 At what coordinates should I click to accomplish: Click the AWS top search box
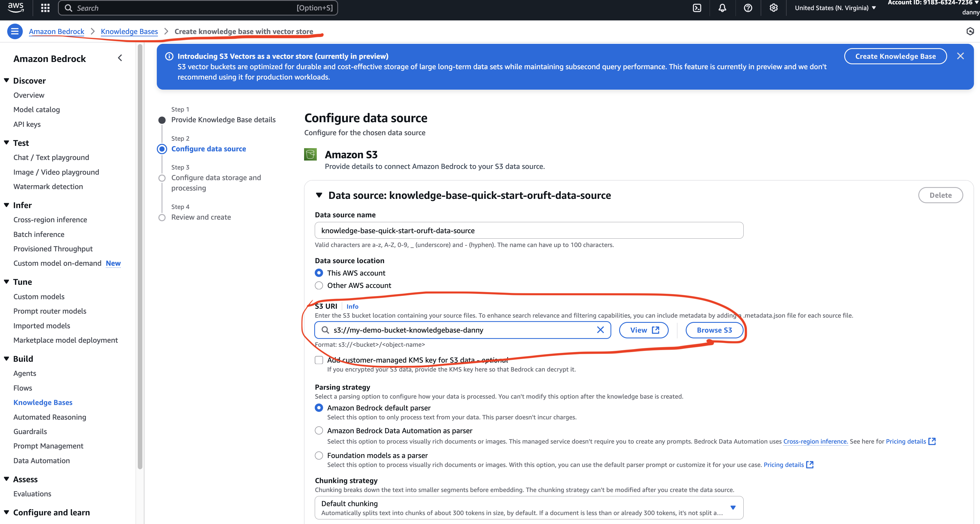198,8
